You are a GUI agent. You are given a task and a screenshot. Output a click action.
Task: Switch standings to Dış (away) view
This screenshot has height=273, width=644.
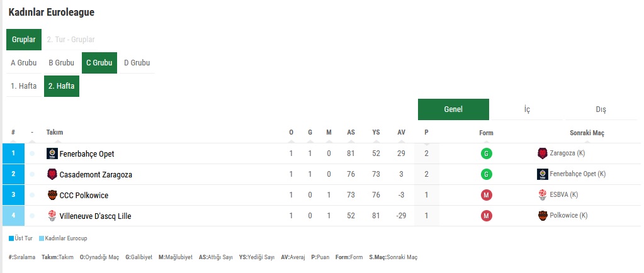tap(601, 109)
